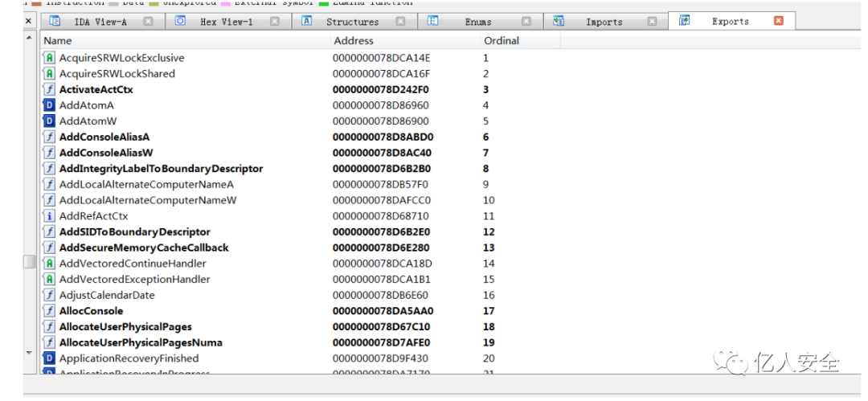Viewport: 868px width, 401px height.
Task: Click the icon beside AddVectoredExceptionHandler
Action: [x=49, y=279]
